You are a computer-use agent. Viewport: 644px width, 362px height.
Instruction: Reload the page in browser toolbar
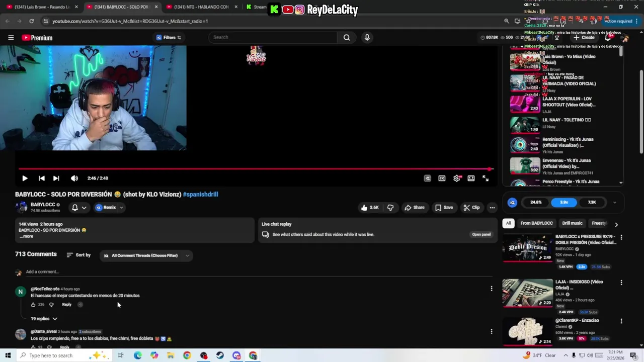(x=31, y=21)
